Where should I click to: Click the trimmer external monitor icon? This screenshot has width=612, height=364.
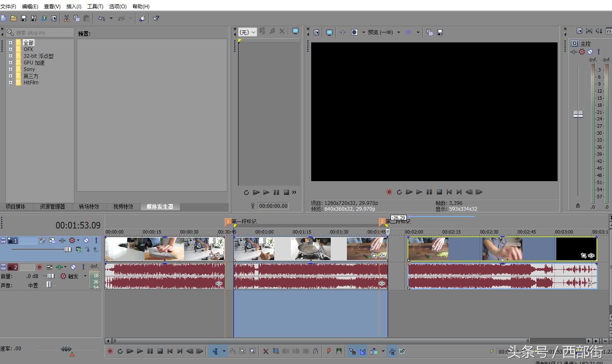[x=295, y=31]
